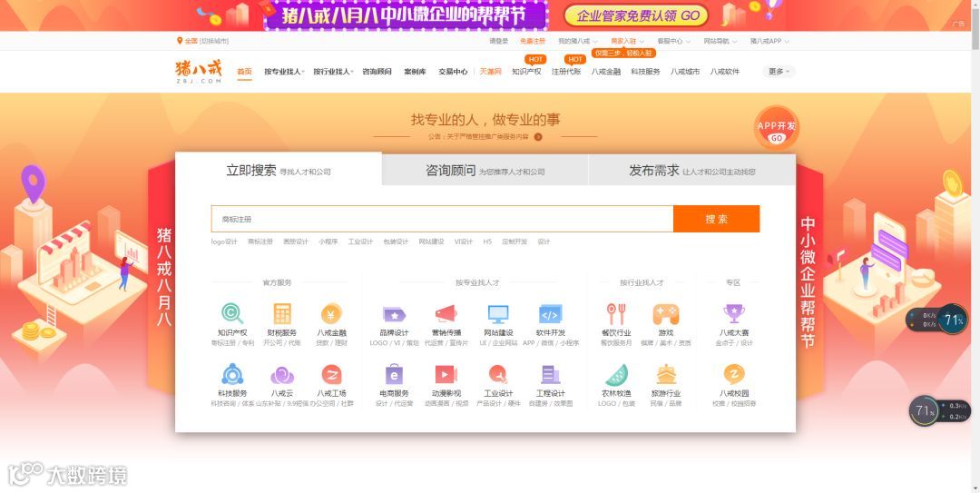Expand the 商家入驻 dropdown in the top bar
The image size is (980, 493).
pos(627,41)
